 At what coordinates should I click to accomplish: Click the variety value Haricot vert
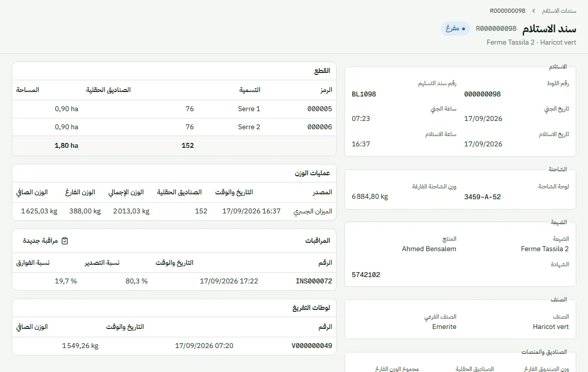tap(551, 326)
